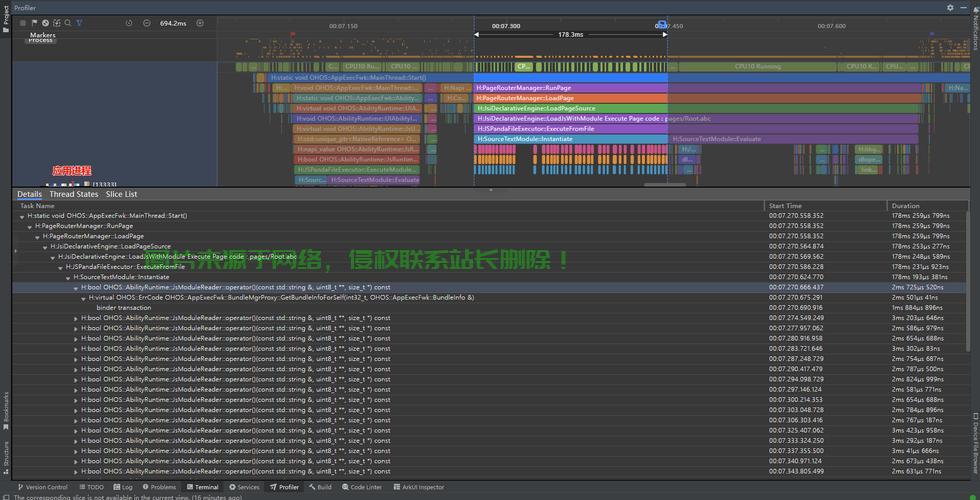
Task: Collapse MainThread::Start() tree row
Action: coord(22,216)
